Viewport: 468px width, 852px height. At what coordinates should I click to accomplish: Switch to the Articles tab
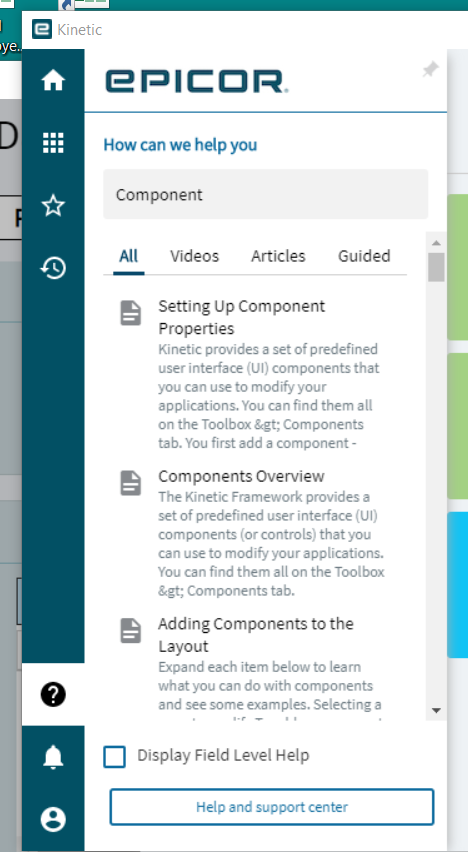(278, 256)
